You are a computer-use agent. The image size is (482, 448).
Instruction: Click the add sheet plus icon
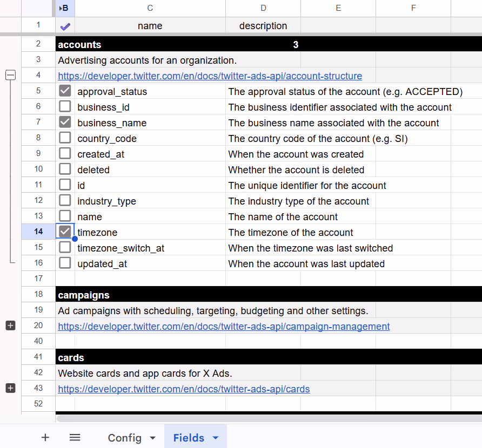click(45, 437)
